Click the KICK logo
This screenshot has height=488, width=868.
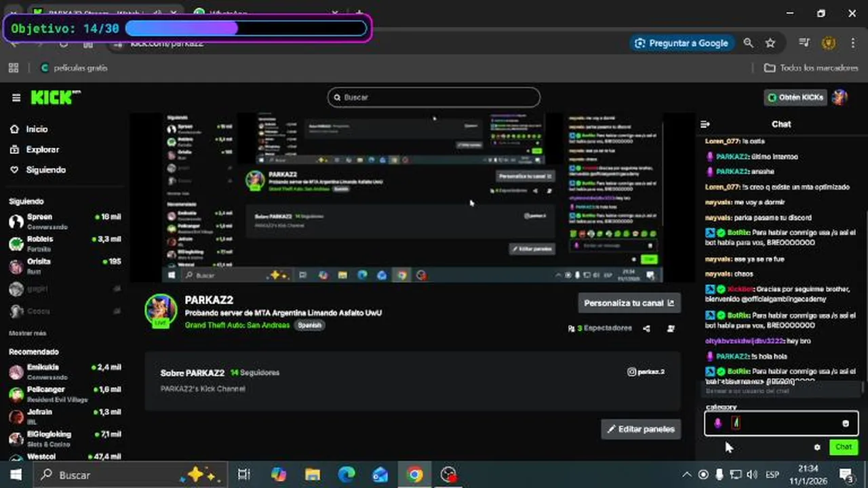pos(55,98)
